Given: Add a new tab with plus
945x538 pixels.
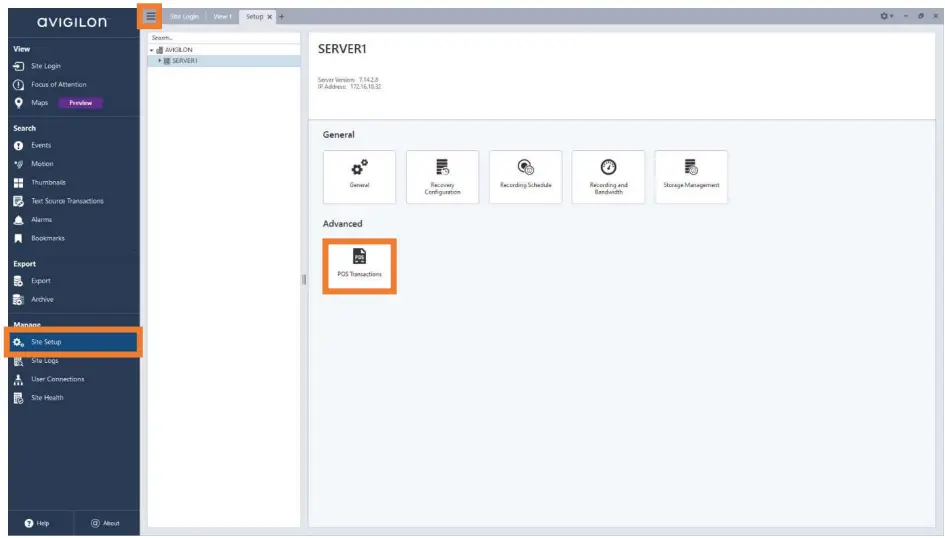Looking at the screenshot, I should click(x=281, y=17).
